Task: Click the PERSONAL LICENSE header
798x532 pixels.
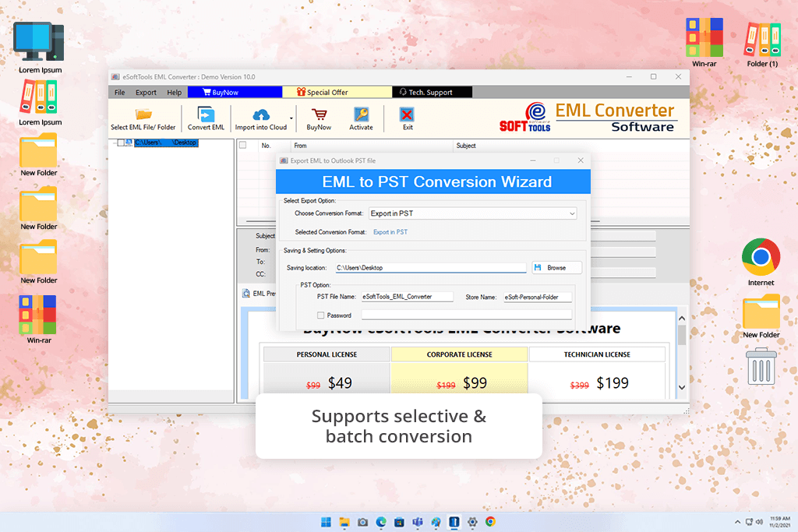Action: click(327, 354)
